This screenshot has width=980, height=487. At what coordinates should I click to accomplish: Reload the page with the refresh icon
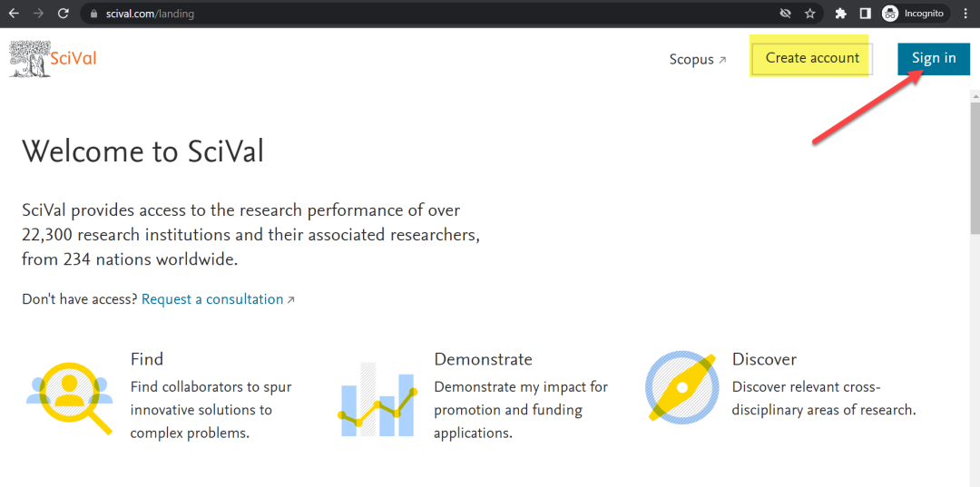pyautogui.click(x=64, y=13)
